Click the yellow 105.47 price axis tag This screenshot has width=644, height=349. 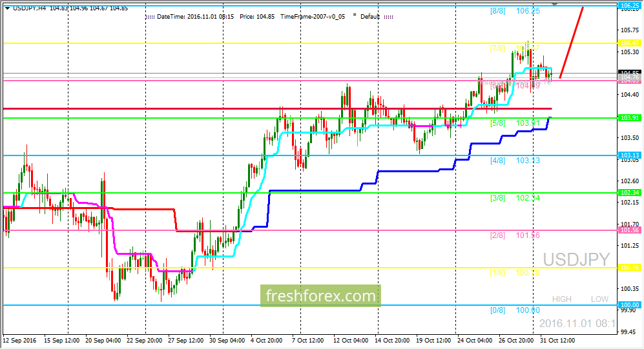[x=630, y=43]
